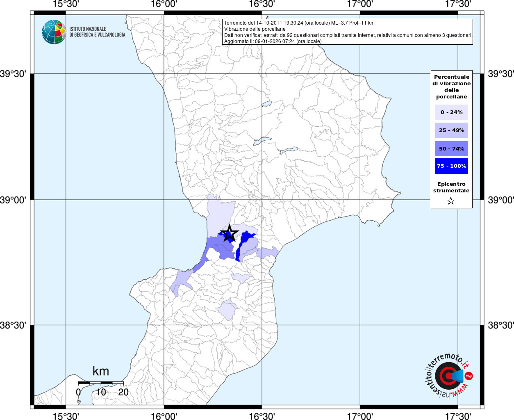Click the 'Epicentro strumentale' legend label

tap(451, 187)
